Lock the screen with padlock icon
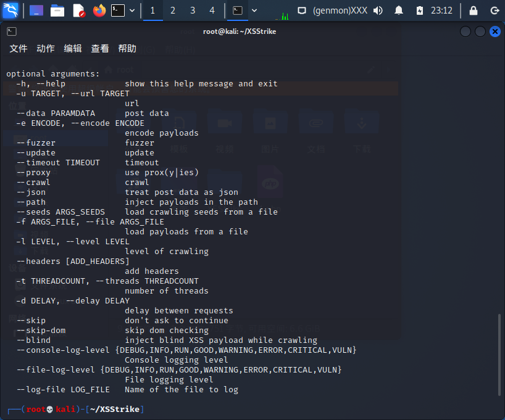Viewport: 505px width, 420px height. [474, 10]
